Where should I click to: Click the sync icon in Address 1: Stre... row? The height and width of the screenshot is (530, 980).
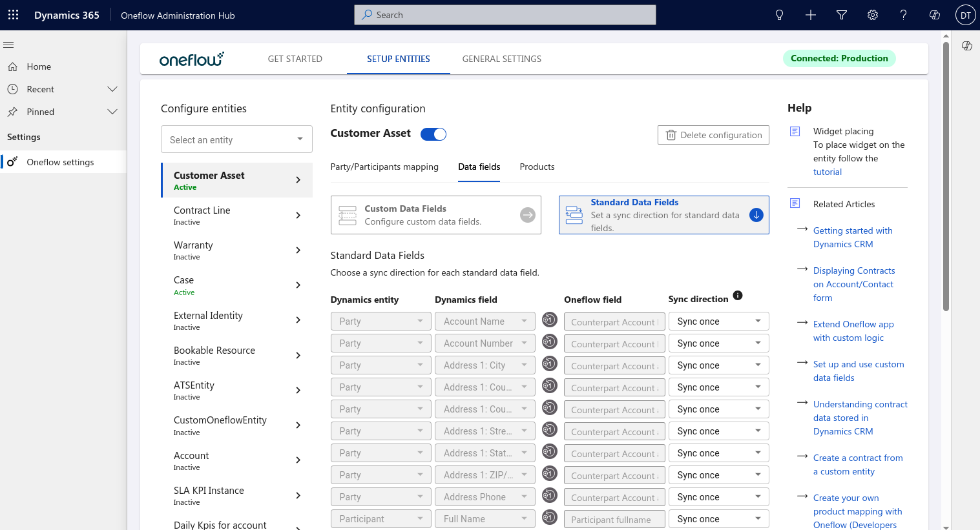coord(549,429)
